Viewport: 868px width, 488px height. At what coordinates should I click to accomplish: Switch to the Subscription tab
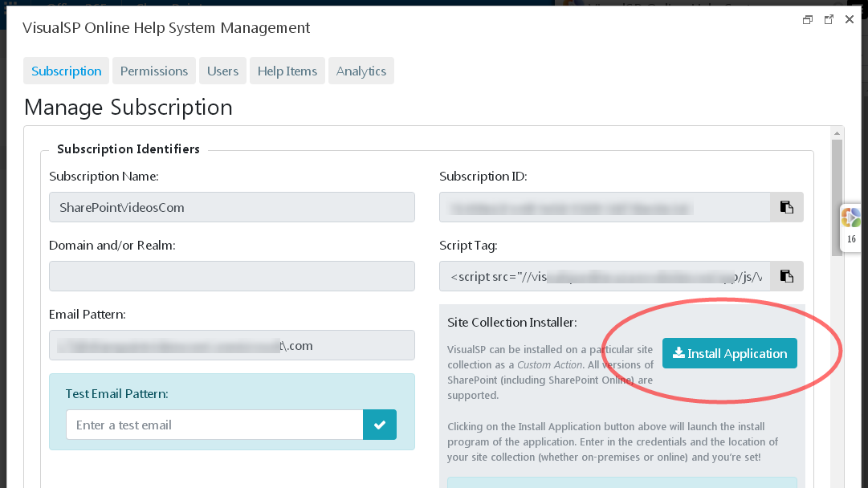tap(67, 71)
